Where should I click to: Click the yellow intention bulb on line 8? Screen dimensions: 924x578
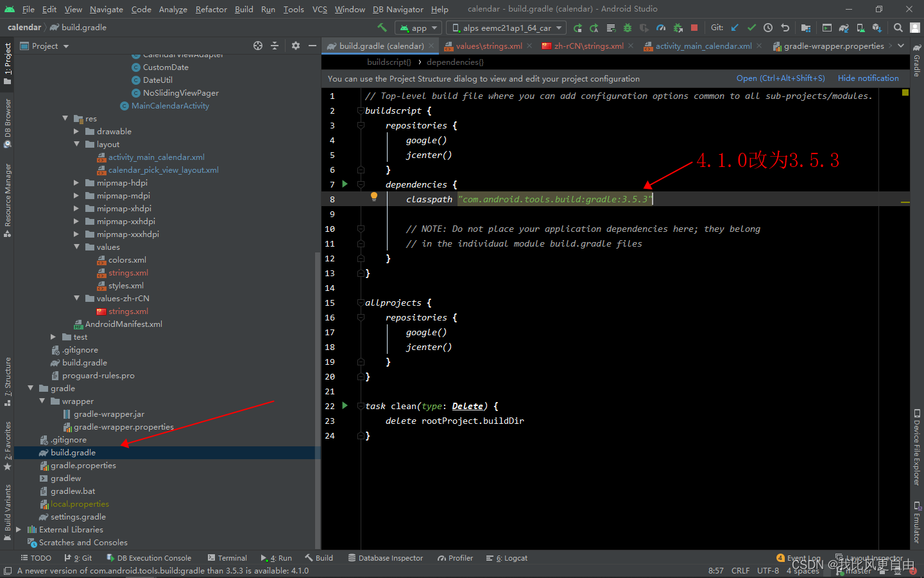[374, 196]
